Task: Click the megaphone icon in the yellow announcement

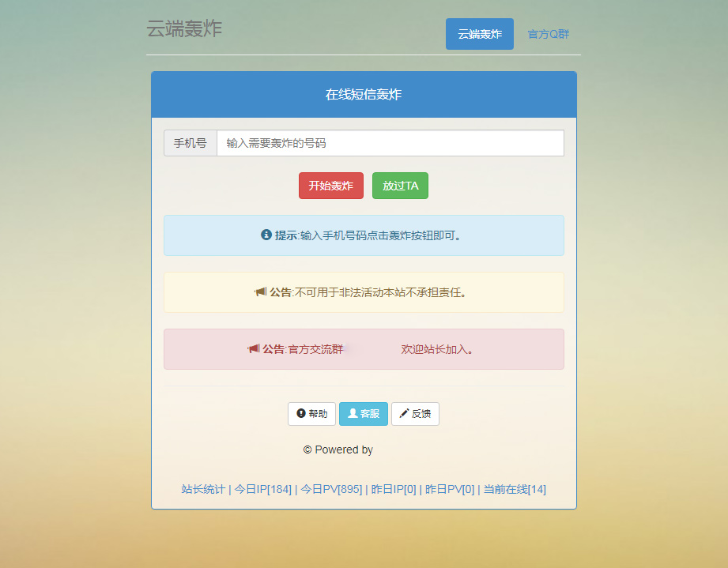Action: pyautogui.click(x=261, y=292)
